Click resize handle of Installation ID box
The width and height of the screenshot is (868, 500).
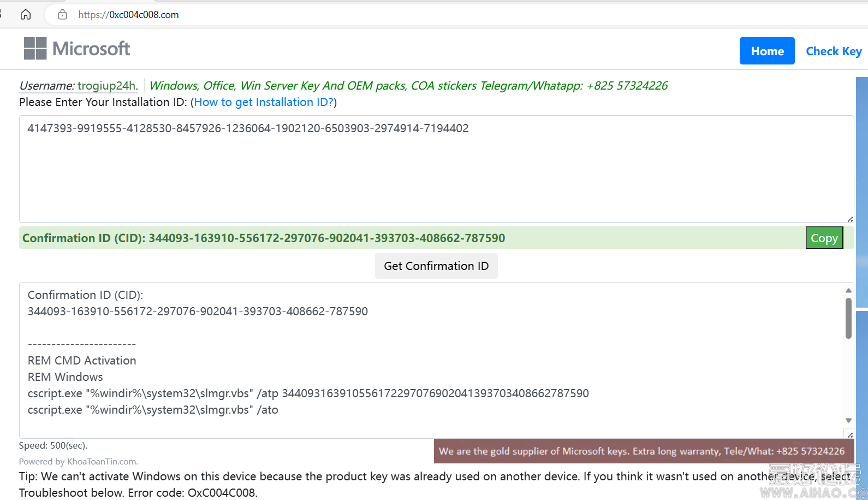(850, 219)
